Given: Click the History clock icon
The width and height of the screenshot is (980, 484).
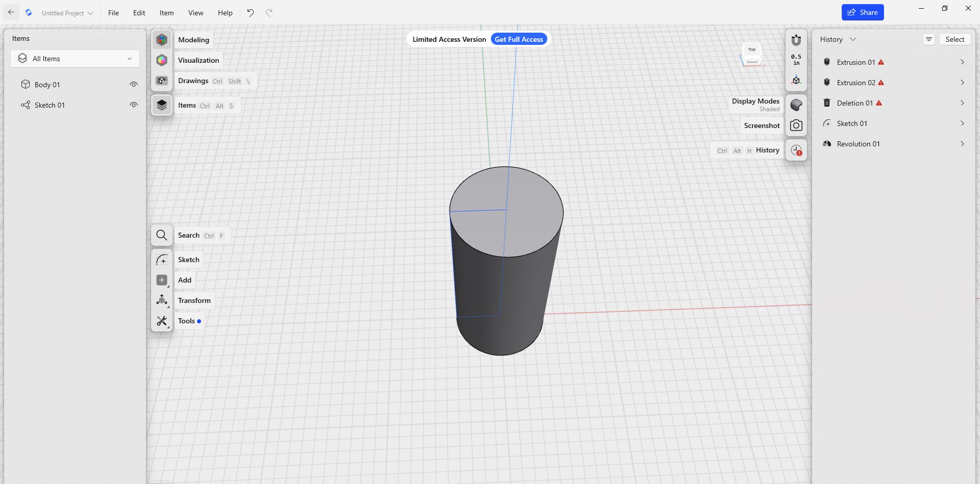Looking at the screenshot, I should pyautogui.click(x=796, y=150).
